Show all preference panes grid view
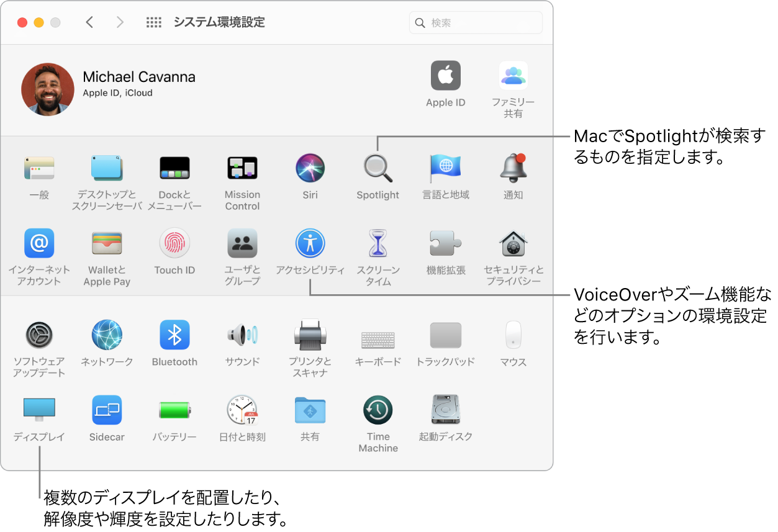This screenshot has width=778, height=532. tap(153, 22)
